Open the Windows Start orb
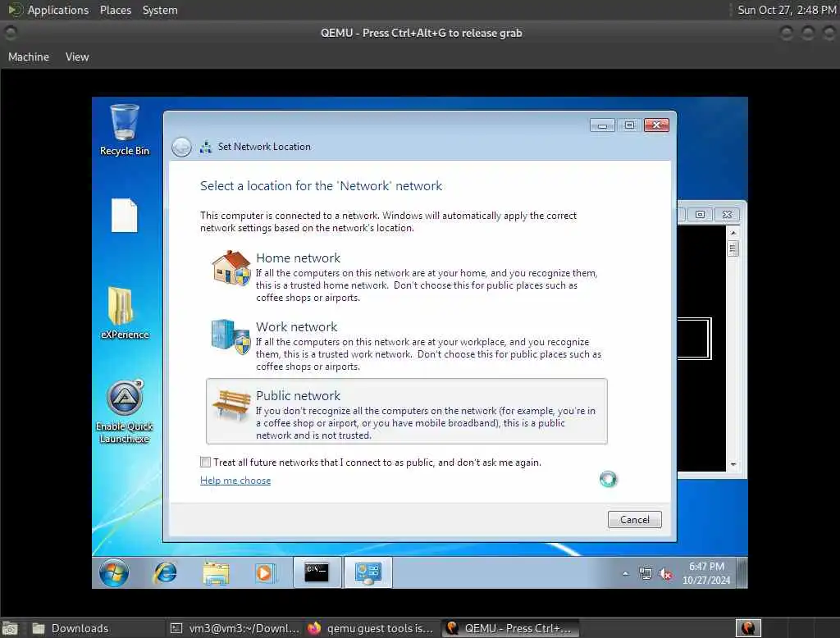The height and width of the screenshot is (638, 840). 114,572
